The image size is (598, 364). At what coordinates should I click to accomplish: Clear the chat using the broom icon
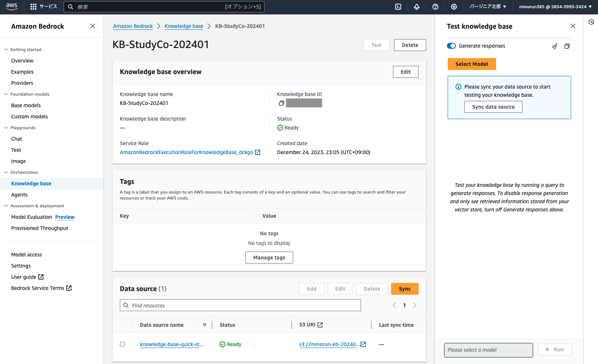click(554, 46)
